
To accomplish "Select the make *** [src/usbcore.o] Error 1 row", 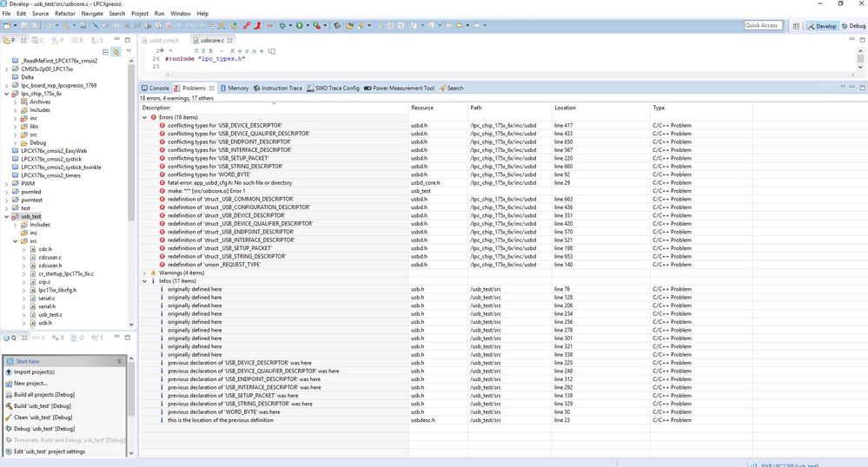I will coord(207,191).
